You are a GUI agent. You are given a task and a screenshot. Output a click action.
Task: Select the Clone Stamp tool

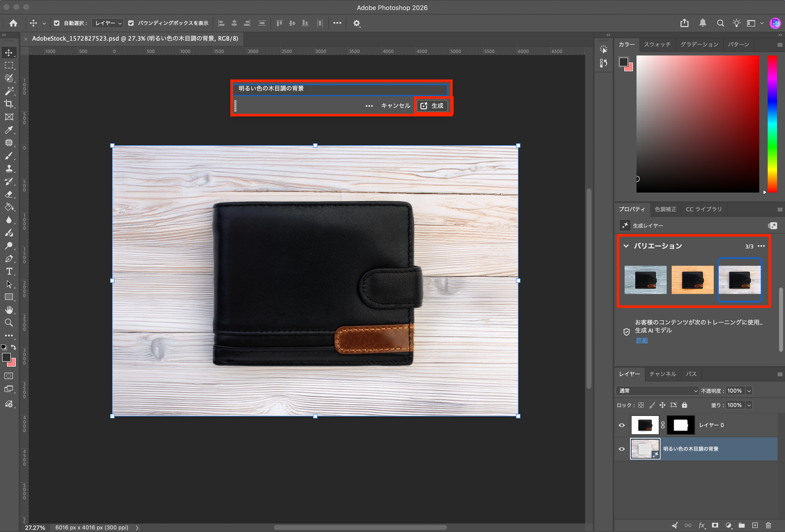9,168
